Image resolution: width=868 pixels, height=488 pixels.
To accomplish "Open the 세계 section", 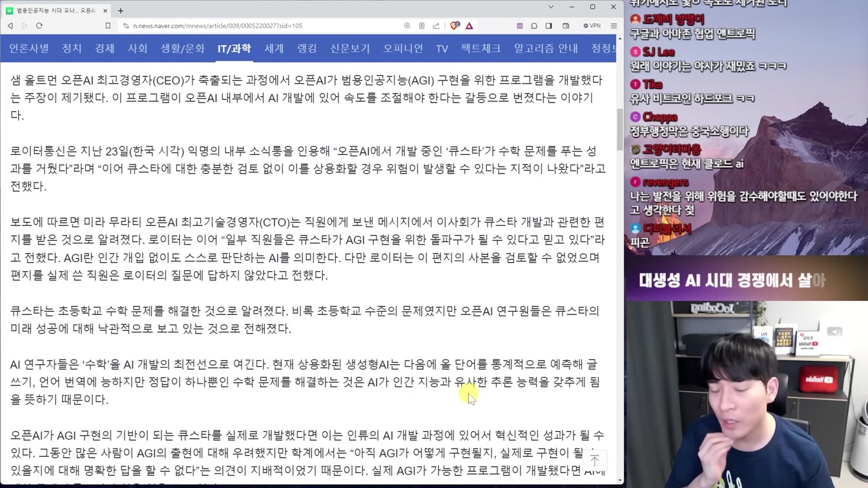I will [274, 48].
